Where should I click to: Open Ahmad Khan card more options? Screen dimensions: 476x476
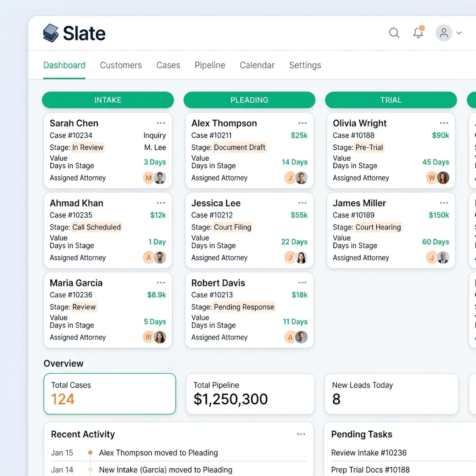161,203
